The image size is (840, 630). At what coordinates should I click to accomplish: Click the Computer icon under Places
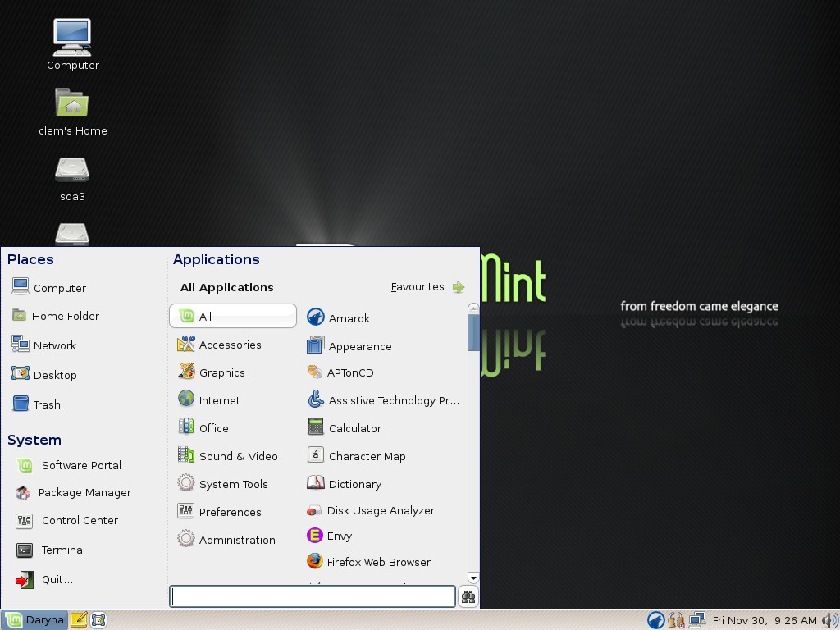pyautogui.click(x=21, y=286)
